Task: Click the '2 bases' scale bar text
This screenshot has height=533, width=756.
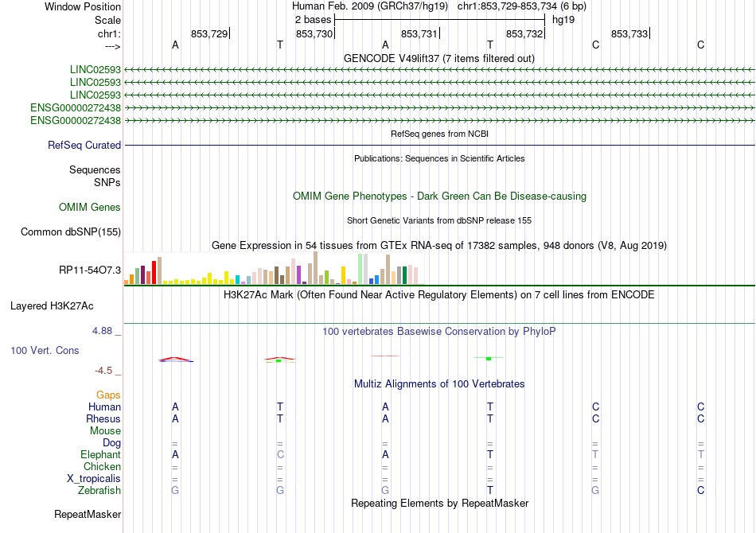Action: click(x=313, y=20)
